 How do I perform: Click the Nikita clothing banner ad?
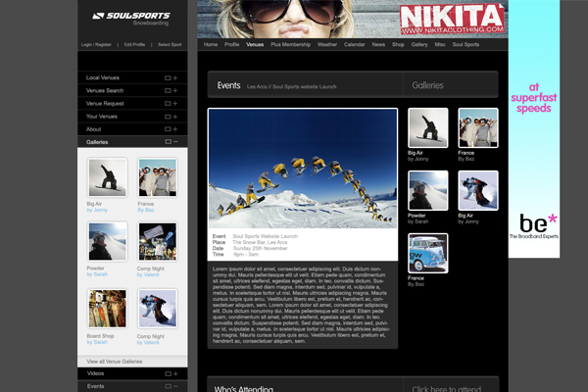353,19
